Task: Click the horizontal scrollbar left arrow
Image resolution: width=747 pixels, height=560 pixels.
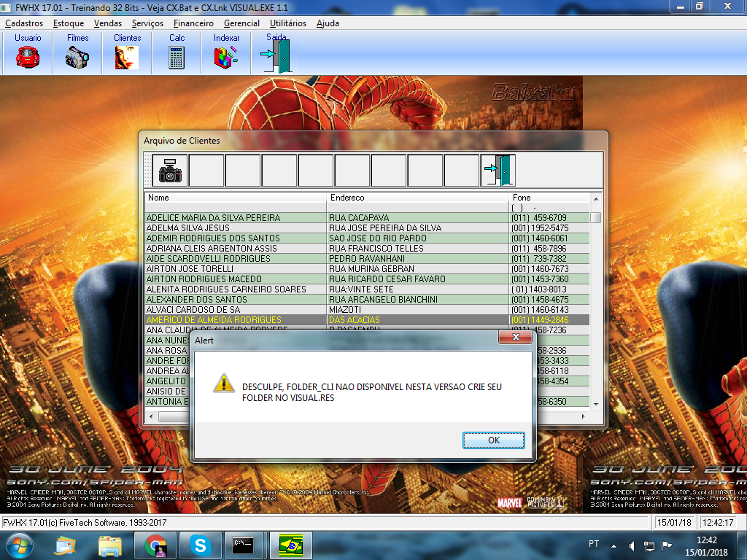Action: coord(151,416)
